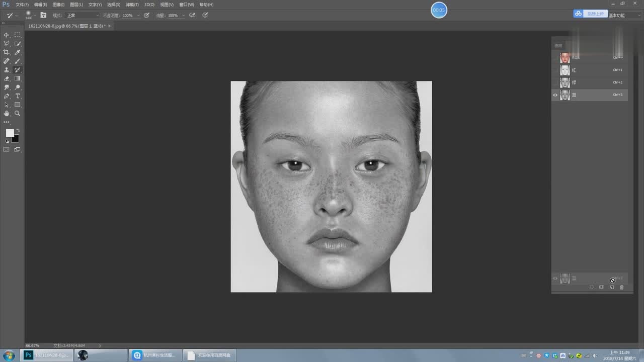This screenshot has width=644, height=362.
Task: Select the Gradient tool
Action: (x=18, y=78)
